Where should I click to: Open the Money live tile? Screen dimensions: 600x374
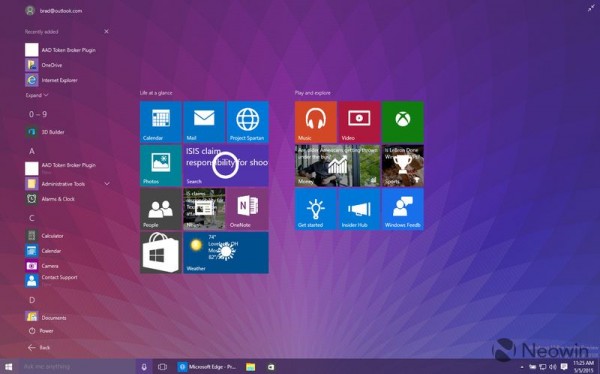338,165
